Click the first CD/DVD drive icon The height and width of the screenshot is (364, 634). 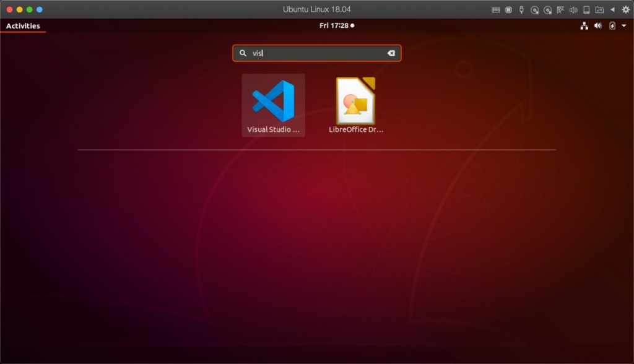534,9
